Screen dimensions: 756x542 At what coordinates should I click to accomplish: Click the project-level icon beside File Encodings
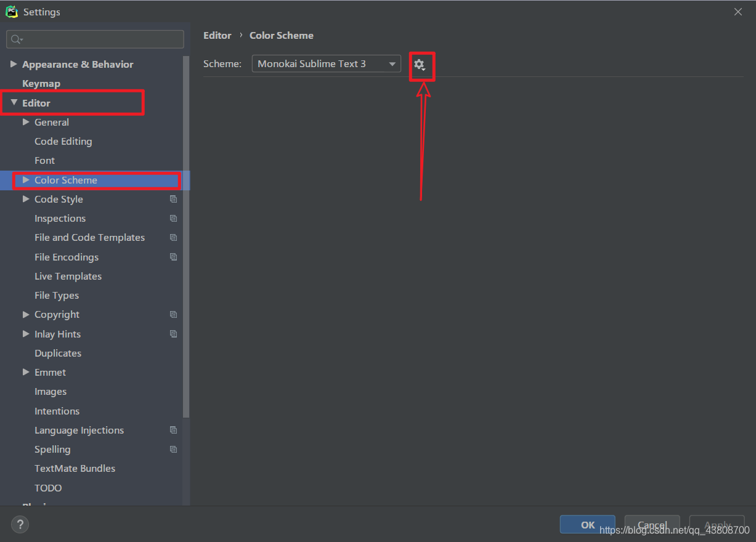click(x=174, y=257)
